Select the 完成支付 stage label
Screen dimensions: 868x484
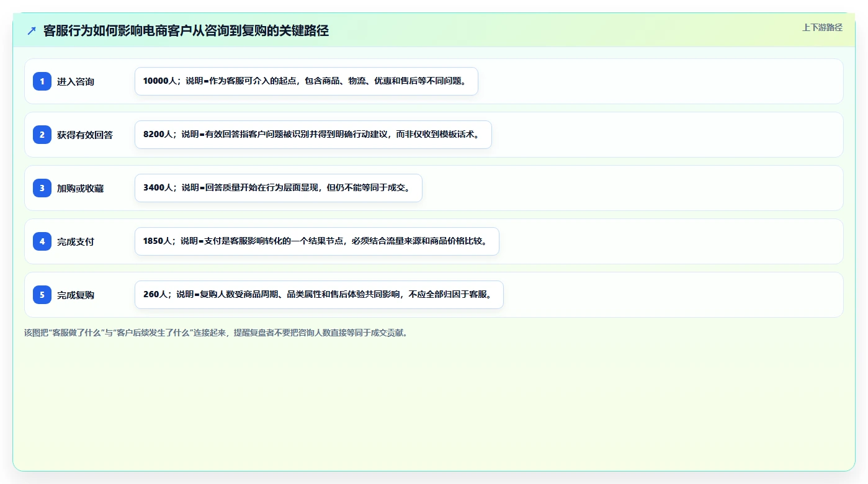point(76,241)
